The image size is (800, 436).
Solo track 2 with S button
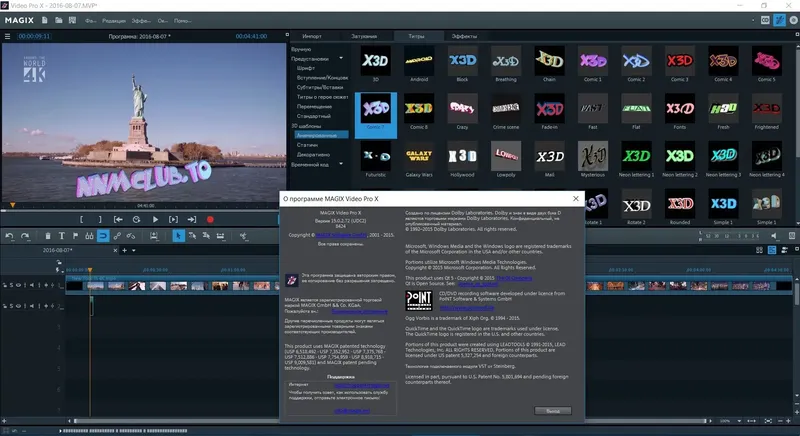tap(12, 306)
